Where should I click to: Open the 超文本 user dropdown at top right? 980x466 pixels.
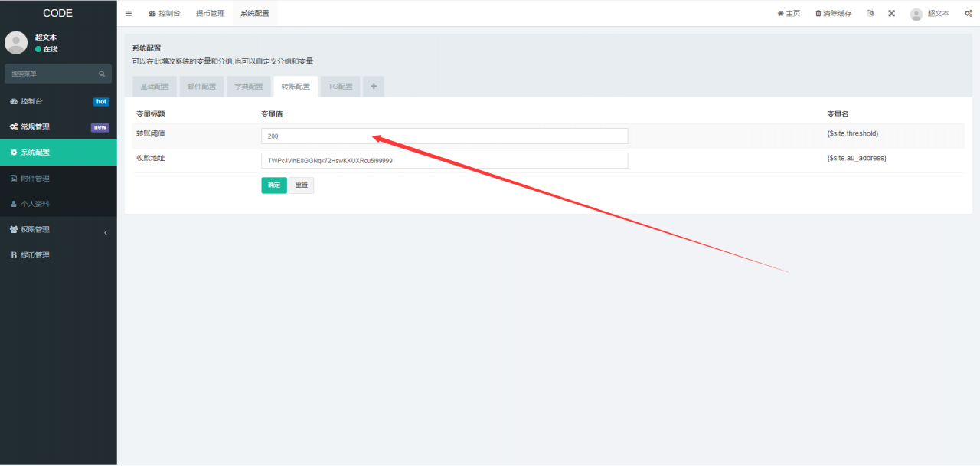click(929, 13)
